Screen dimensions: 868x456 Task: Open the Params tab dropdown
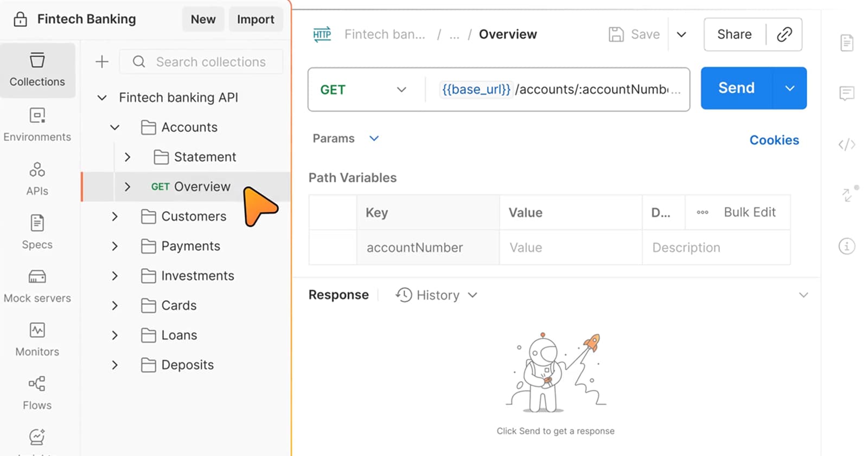click(x=374, y=138)
